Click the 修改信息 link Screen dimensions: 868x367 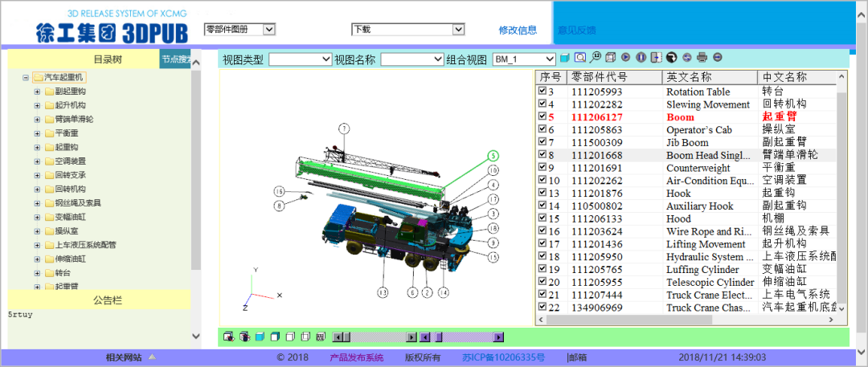click(518, 30)
